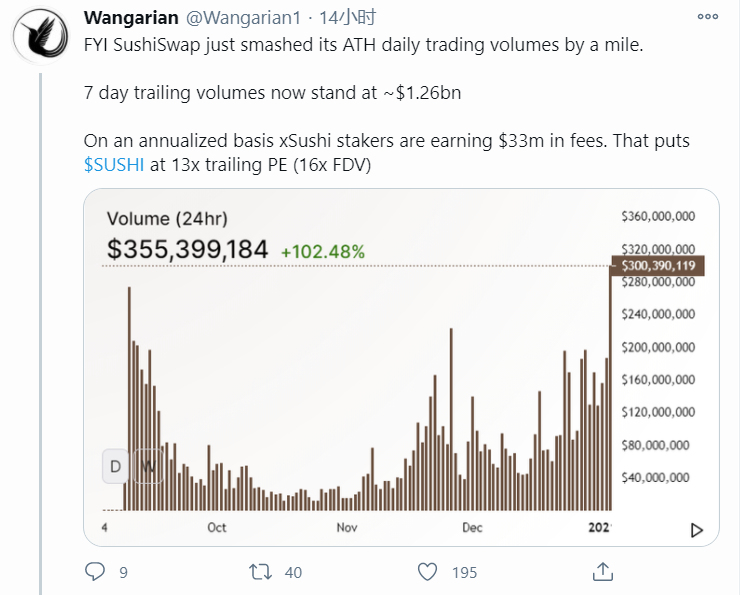746x595 pixels.
Task: Retweet this post via the arrows icon
Action: [259, 571]
